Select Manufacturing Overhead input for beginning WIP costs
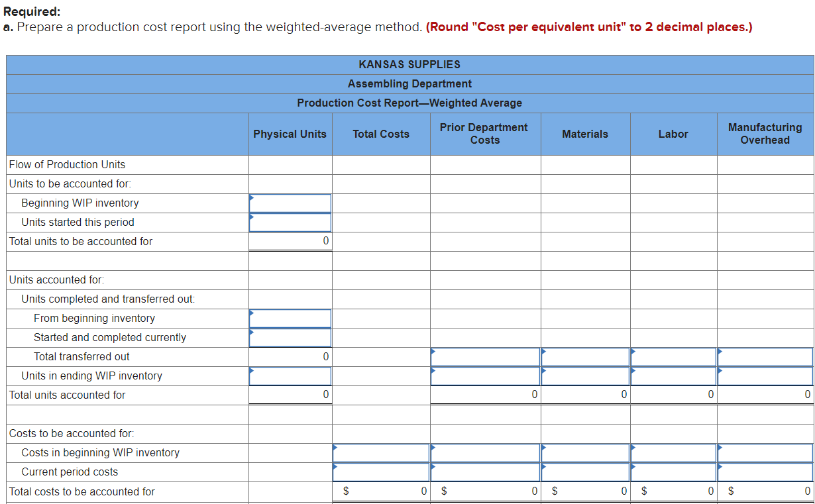The image size is (815, 504). click(x=765, y=452)
